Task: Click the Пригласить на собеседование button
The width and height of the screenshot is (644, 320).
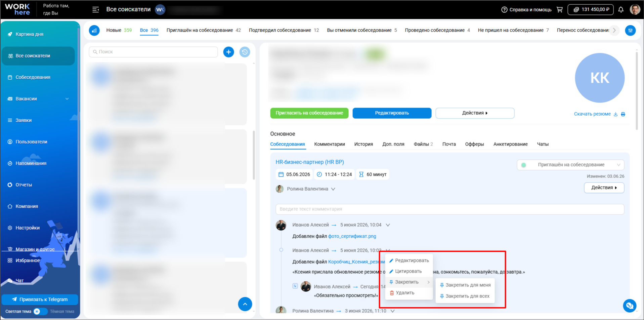Action: [309, 113]
